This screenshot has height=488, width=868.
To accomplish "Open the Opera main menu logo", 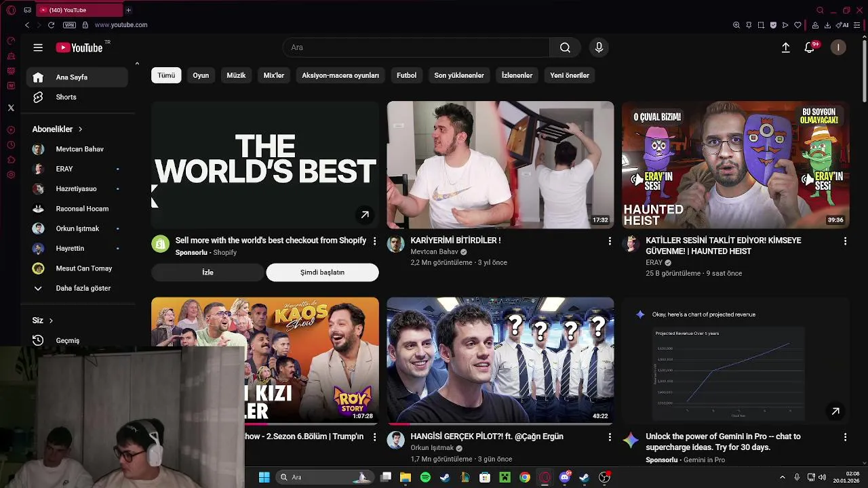I will pos(11,10).
